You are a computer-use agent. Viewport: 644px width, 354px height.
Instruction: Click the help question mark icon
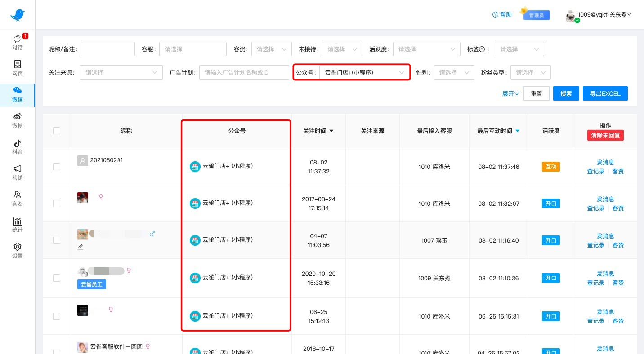click(495, 15)
